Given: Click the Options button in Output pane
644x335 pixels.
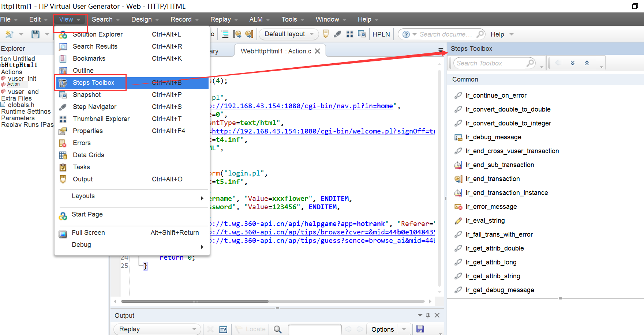Looking at the screenshot, I should 383,329.
